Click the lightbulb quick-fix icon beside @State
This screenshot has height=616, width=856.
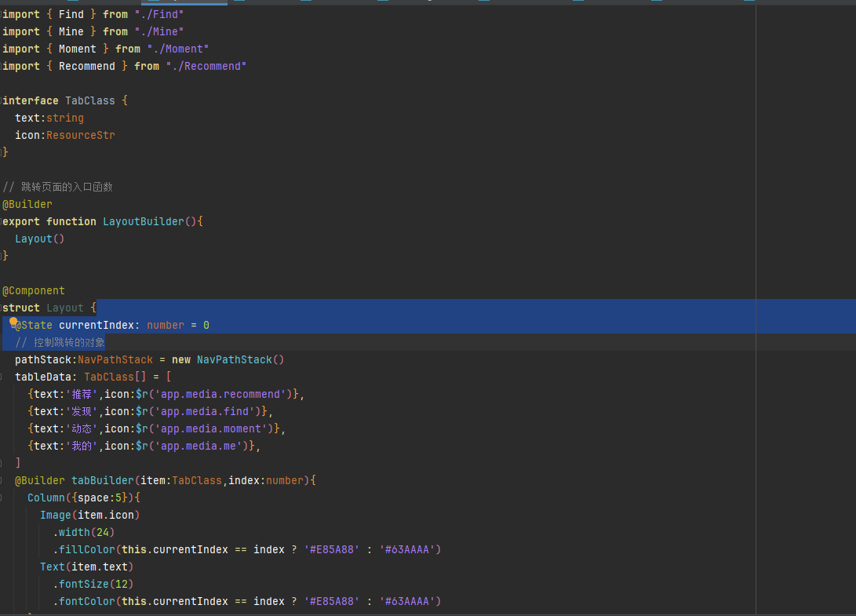click(13, 323)
